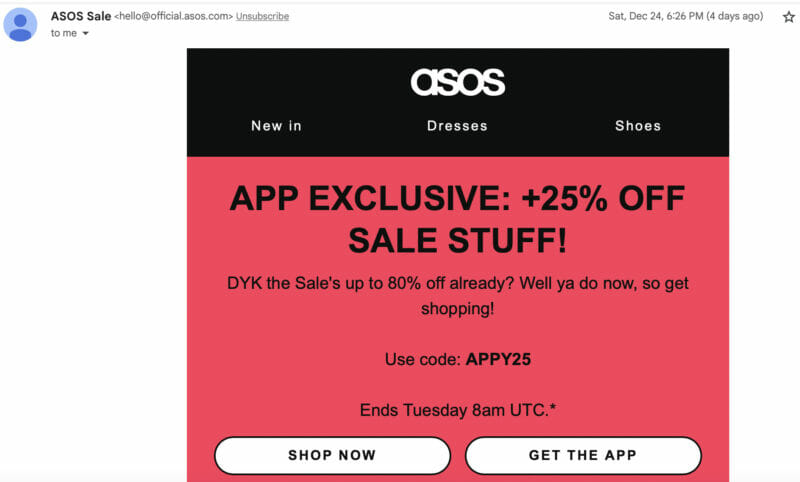
Task: Open the 'New in' menu item
Action: click(276, 126)
